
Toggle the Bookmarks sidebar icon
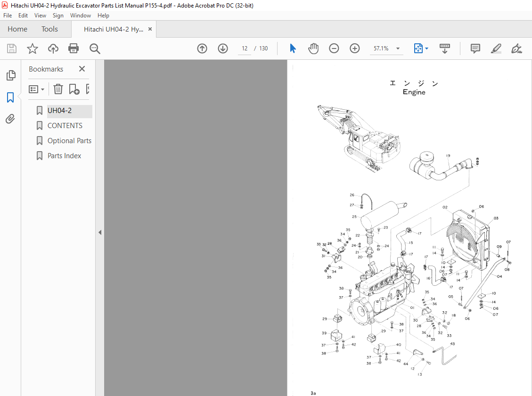[10, 97]
